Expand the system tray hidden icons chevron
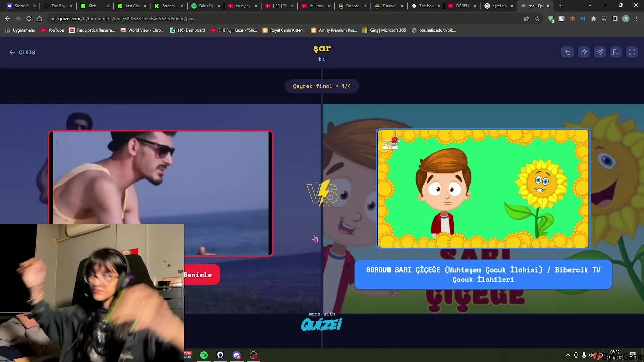 [568, 355]
